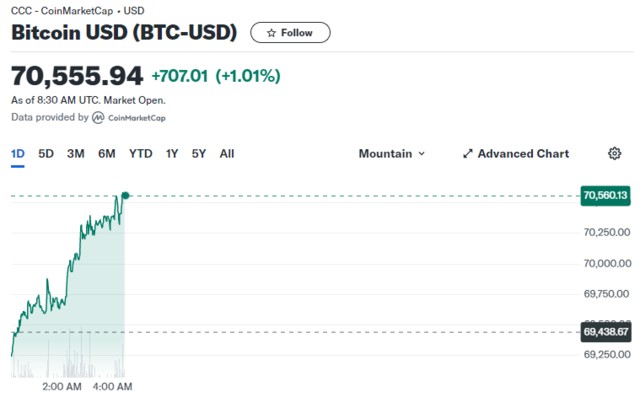Show the YTD time range
The image size is (640, 397).
point(141,154)
